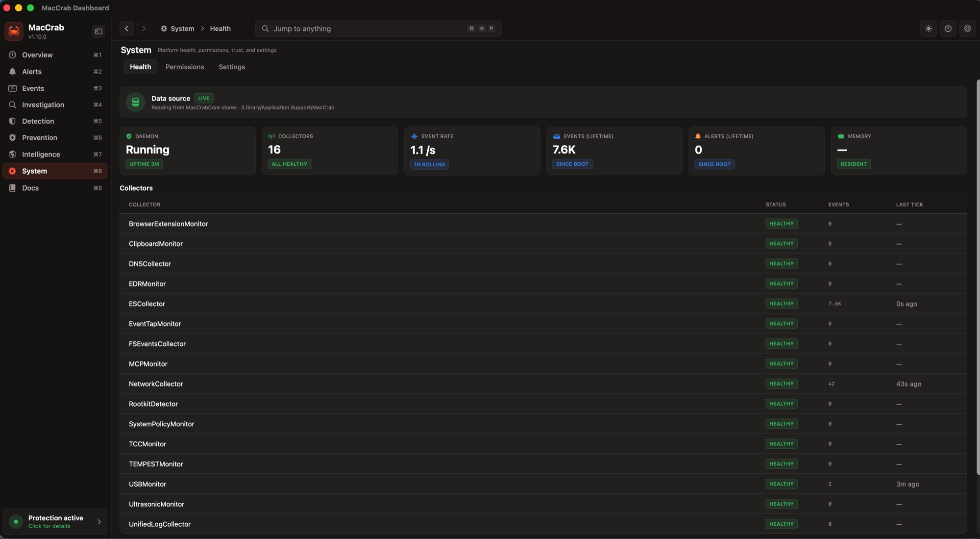Screen dimensions: 980x539
Task: Click the Investigation magnifier icon in sidebar
Action: coord(13,105)
